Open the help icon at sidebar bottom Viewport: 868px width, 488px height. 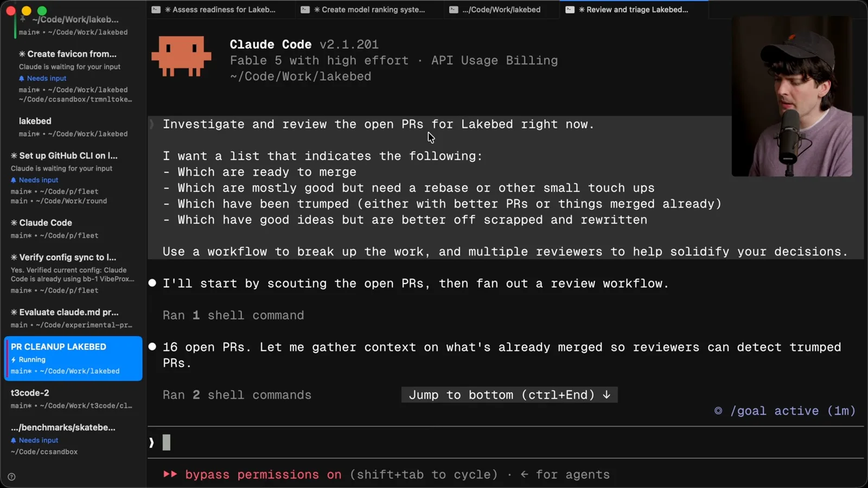click(11, 477)
